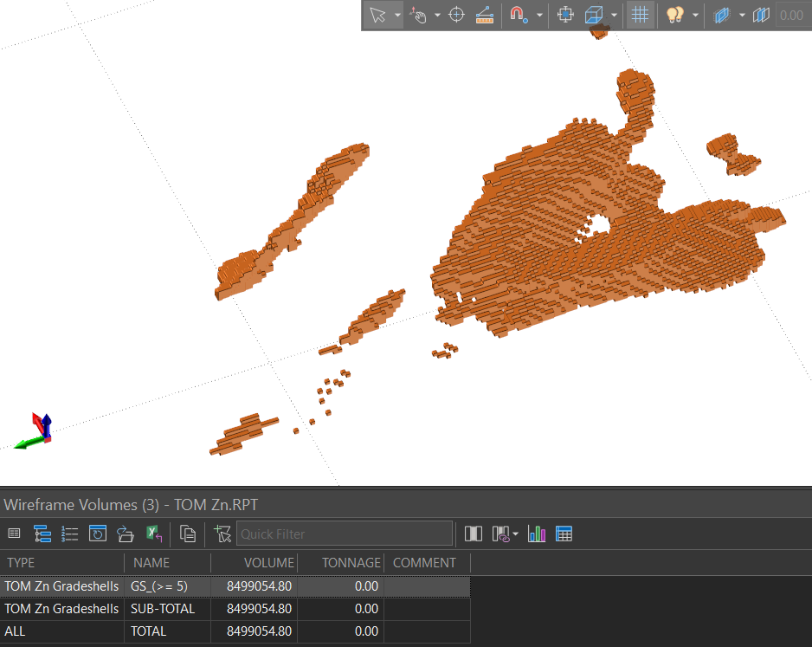Click the 3D axis orientation gizmo
This screenshot has height=647, width=812.
(34, 431)
